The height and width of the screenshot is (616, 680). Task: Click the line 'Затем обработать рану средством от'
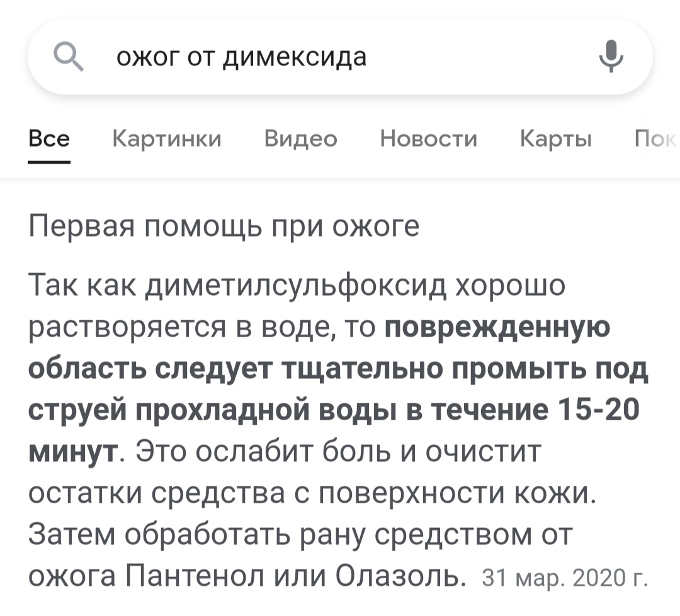[x=301, y=535]
